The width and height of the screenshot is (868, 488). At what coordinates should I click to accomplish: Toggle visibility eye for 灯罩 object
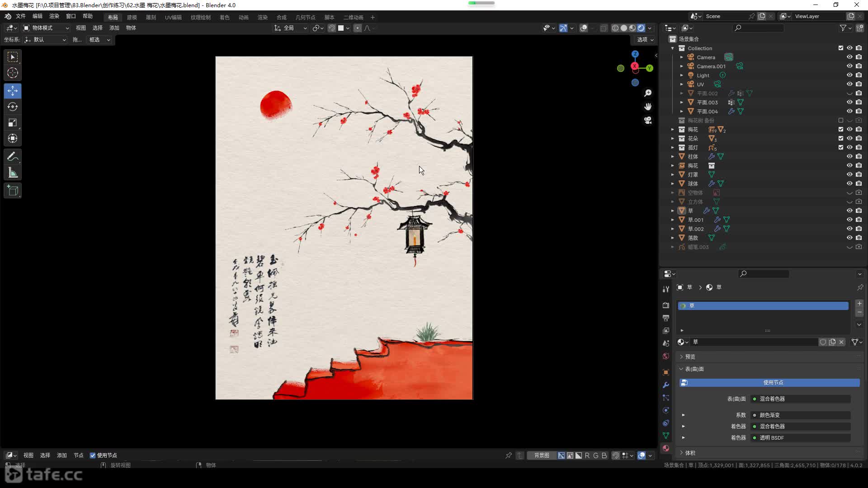(849, 174)
